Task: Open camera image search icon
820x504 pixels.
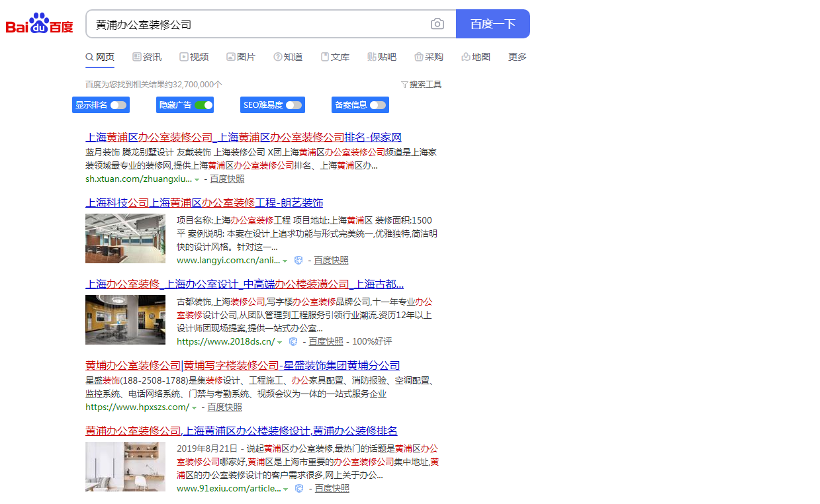Action: pyautogui.click(x=437, y=24)
